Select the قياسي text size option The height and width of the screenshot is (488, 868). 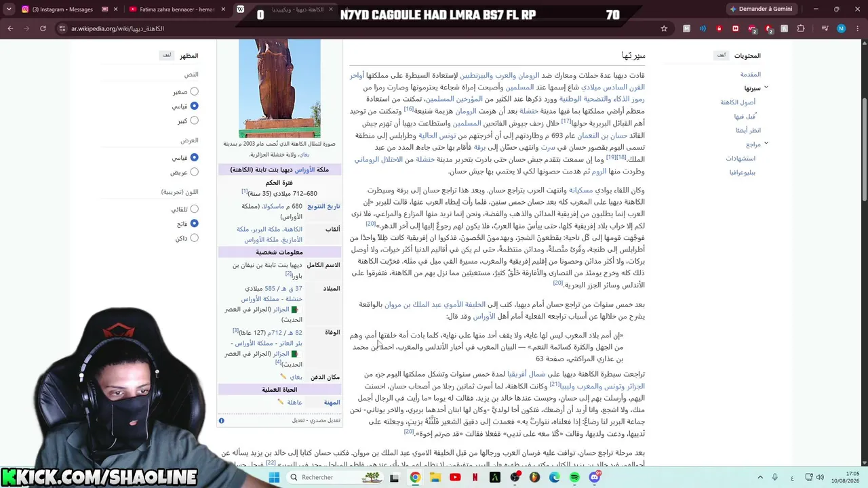coord(195,106)
